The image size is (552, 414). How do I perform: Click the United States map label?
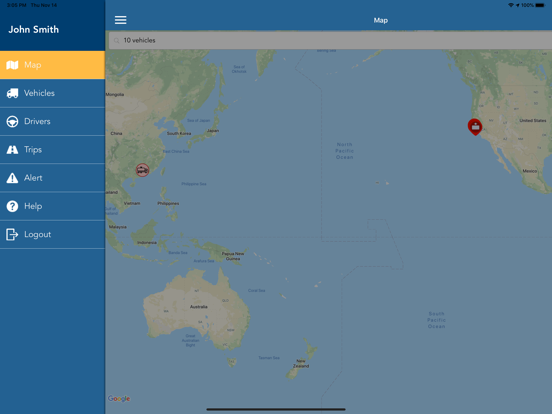pyautogui.click(x=533, y=120)
